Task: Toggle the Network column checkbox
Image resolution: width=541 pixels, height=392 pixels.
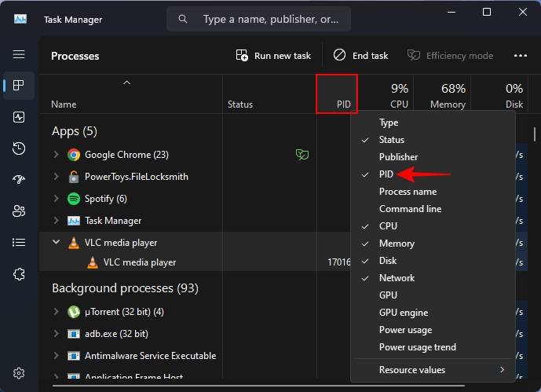Action: [x=397, y=278]
